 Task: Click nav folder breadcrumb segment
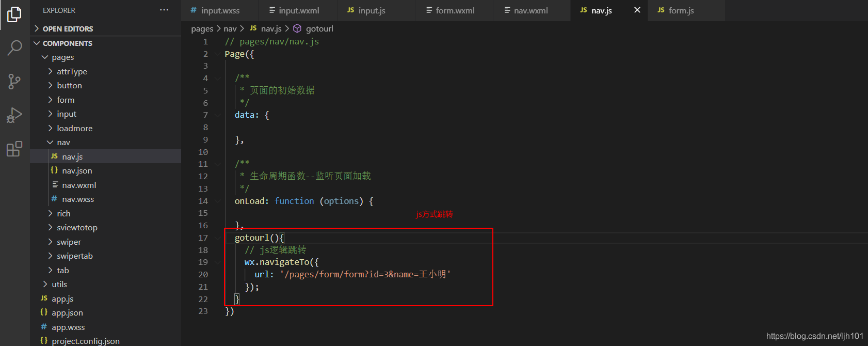pos(230,29)
